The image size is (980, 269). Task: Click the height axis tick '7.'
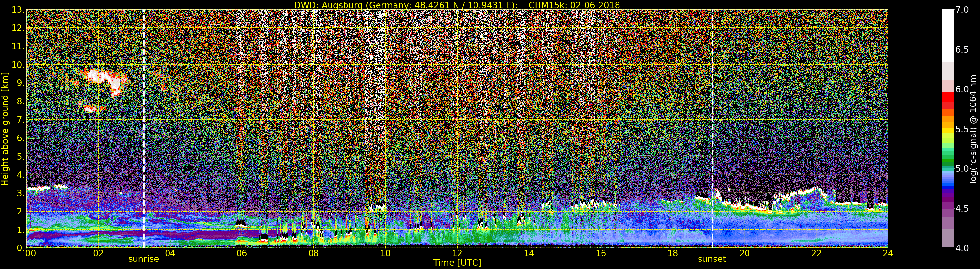[21, 120]
